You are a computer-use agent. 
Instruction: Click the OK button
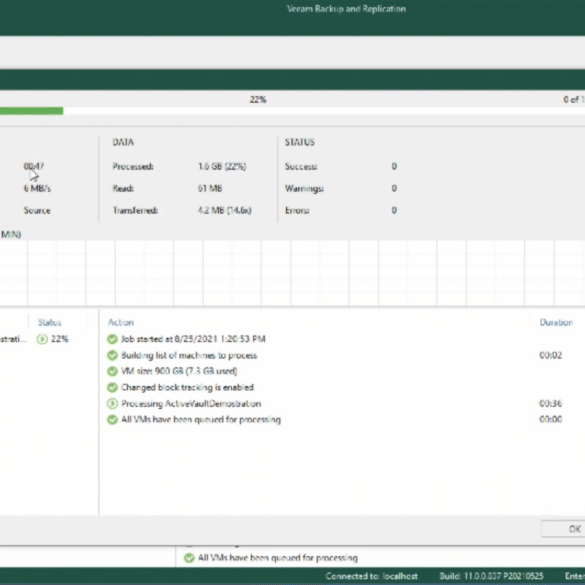(x=563, y=529)
